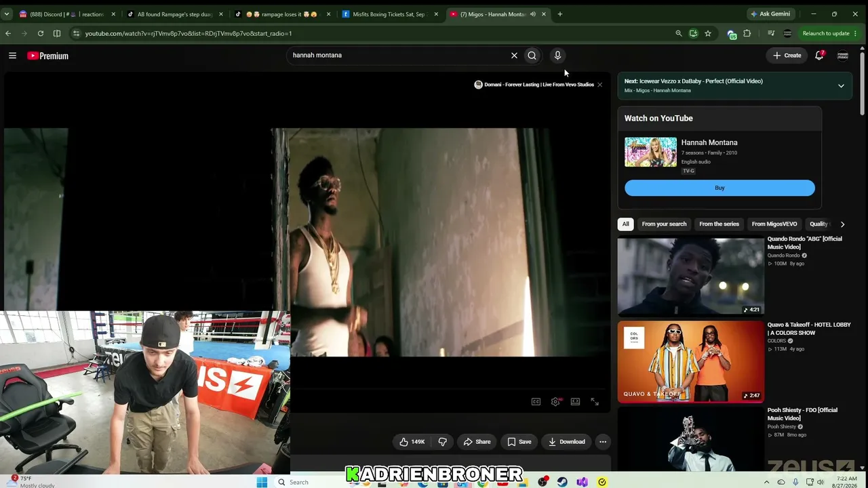Open the account avatar menu
Image resolution: width=868 pixels, height=488 pixels.
point(843,56)
